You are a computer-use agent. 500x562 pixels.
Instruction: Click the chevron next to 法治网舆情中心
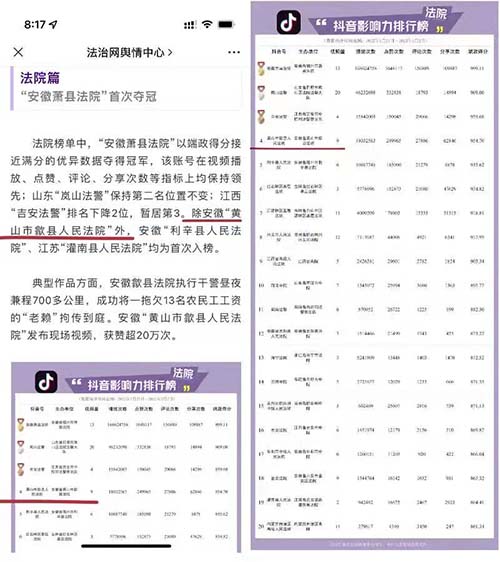[x=170, y=53]
